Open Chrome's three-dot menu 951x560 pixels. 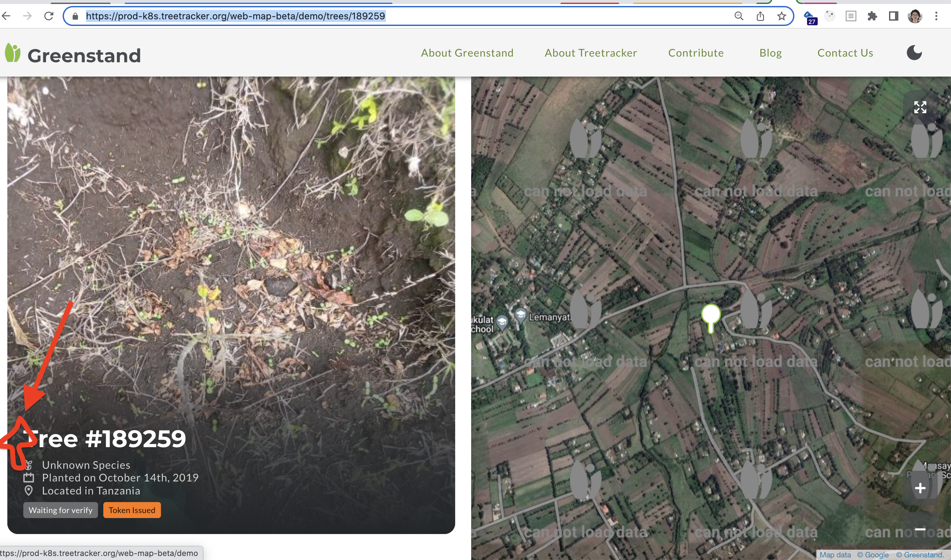pyautogui.click(x=936, y=16)
